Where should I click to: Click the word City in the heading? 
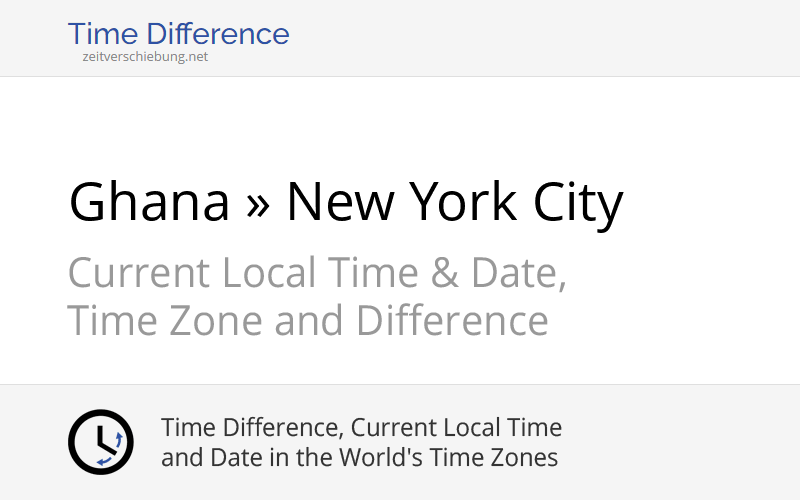(x=578, y=203)
